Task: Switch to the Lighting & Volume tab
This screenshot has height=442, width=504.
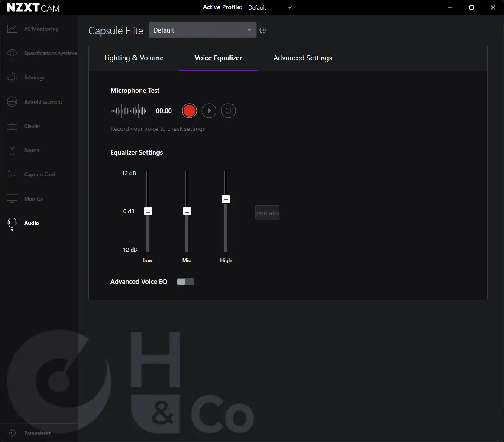Action: pos(134,58)
